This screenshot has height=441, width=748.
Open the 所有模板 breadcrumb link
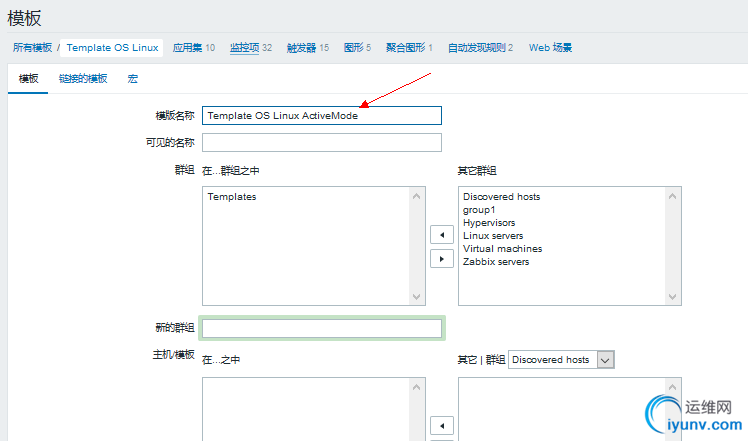pos(32,48)
